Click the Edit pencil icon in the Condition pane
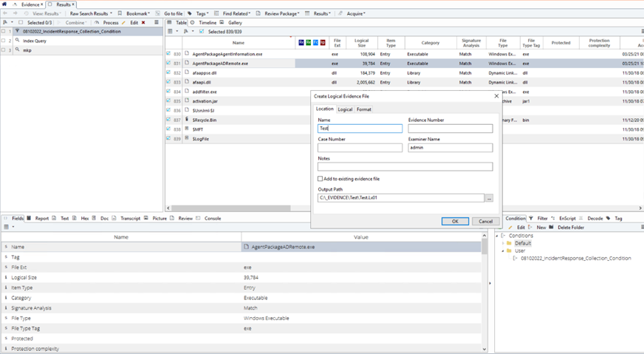The width and height of the screenshot is (644, 354). (510, 228)
